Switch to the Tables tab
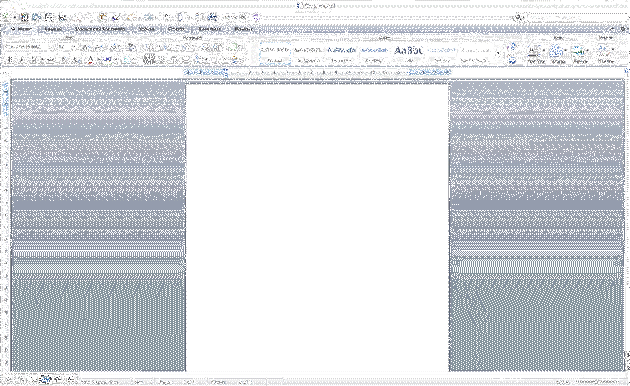Viewport: 630px width, 386px height. coord(147,29)
